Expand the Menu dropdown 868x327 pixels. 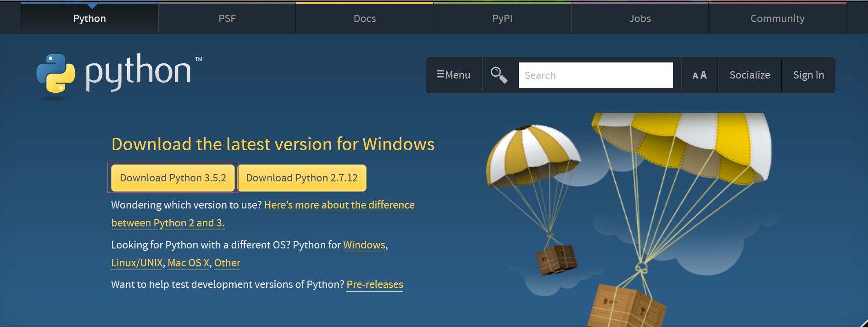point(454,75)
